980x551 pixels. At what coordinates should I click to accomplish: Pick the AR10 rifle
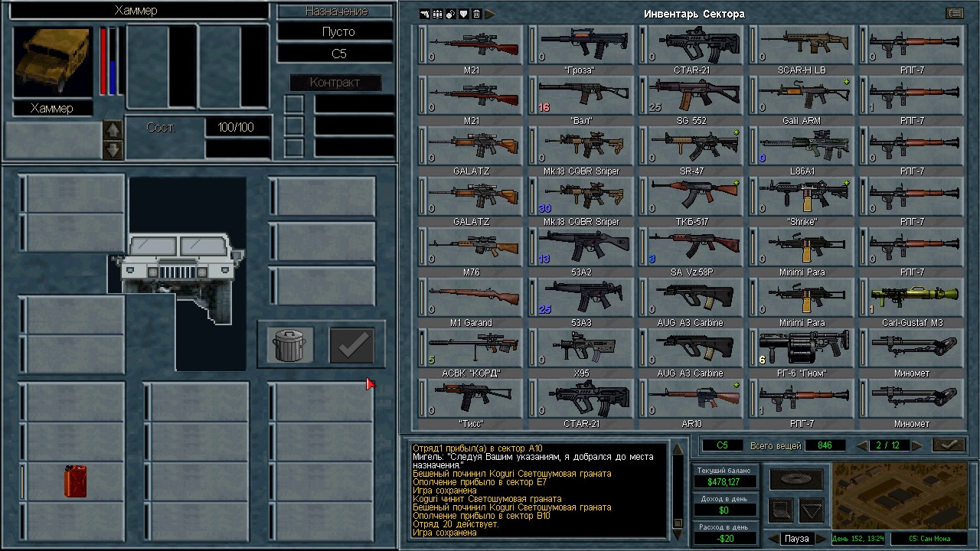point(694,399)
